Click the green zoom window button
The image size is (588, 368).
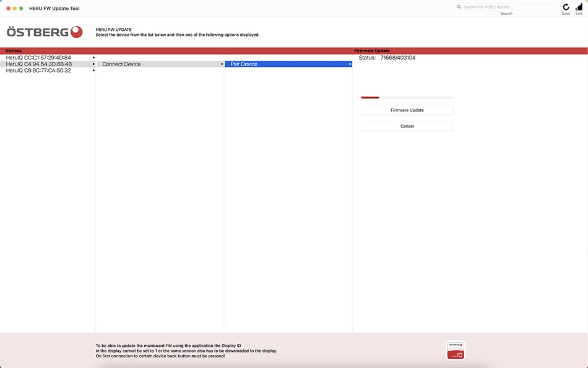(x=21, y=8)
